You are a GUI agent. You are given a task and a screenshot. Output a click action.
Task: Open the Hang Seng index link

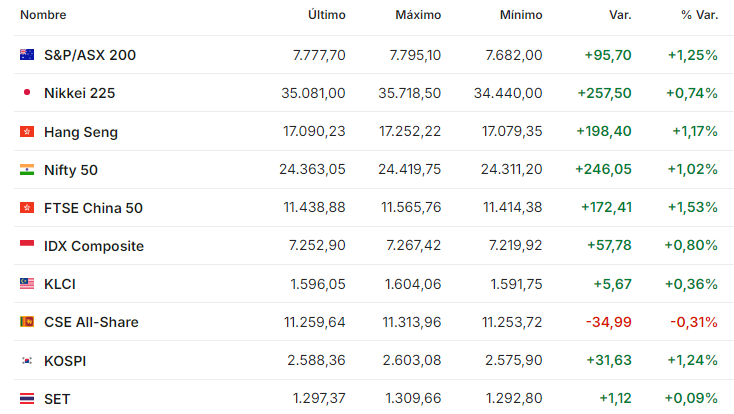[x=81, y=132]
